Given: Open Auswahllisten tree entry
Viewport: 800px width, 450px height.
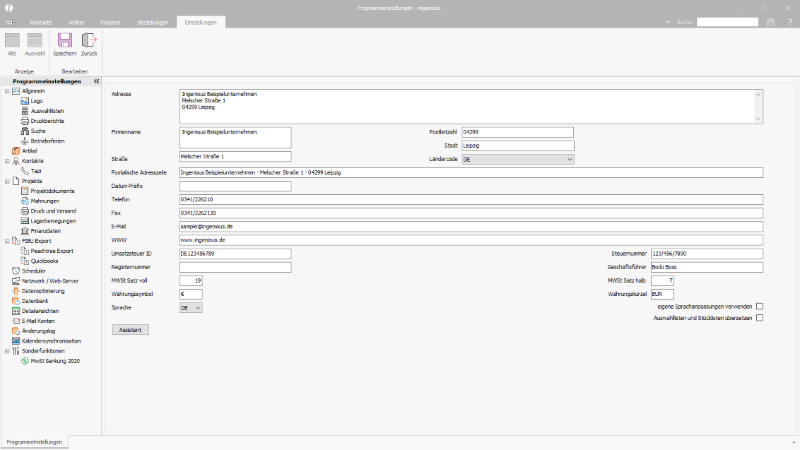Looking at the screenshot, I should coord(47,111).
